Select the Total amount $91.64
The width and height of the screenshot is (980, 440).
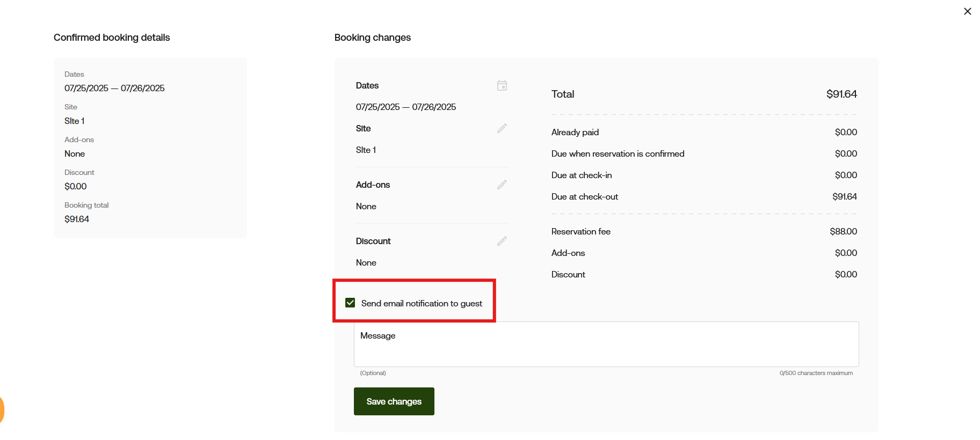coord(841,94)
